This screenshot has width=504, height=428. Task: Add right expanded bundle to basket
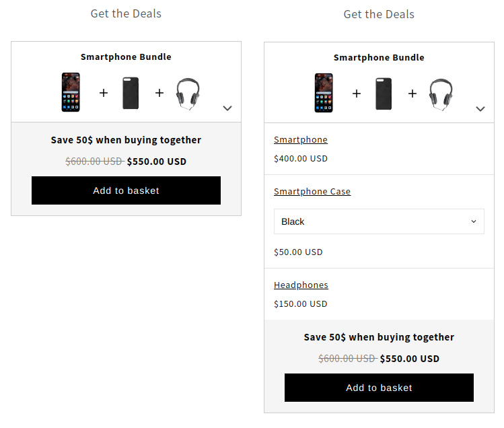pos(379,388)
